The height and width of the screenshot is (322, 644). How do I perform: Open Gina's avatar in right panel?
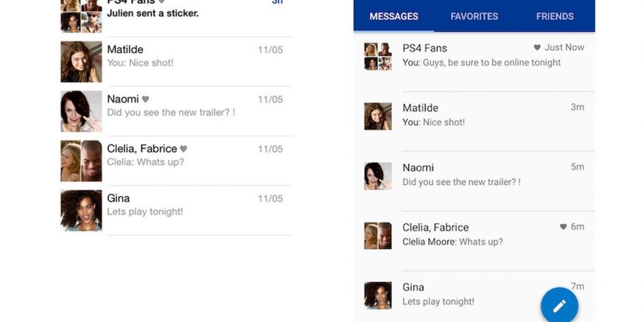pos(378,295)
